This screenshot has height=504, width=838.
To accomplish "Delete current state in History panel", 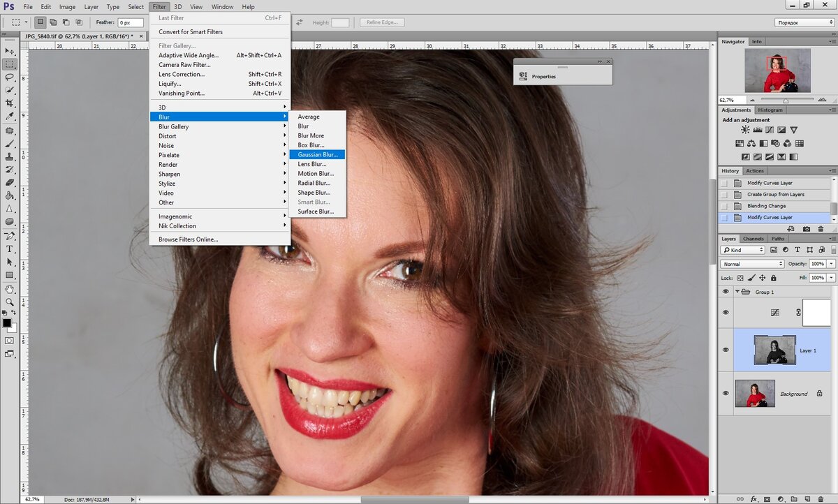I will click(x=821, y=229).
